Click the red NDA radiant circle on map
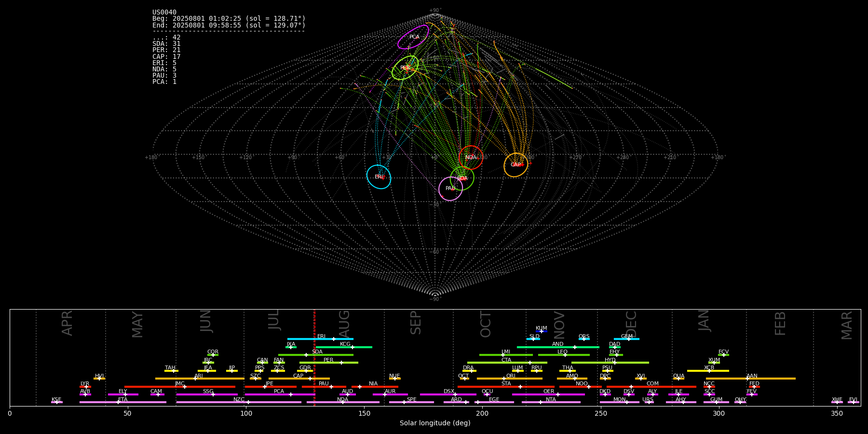The width and height of the screenshot is (868, 434). click(x=471, y=158)
